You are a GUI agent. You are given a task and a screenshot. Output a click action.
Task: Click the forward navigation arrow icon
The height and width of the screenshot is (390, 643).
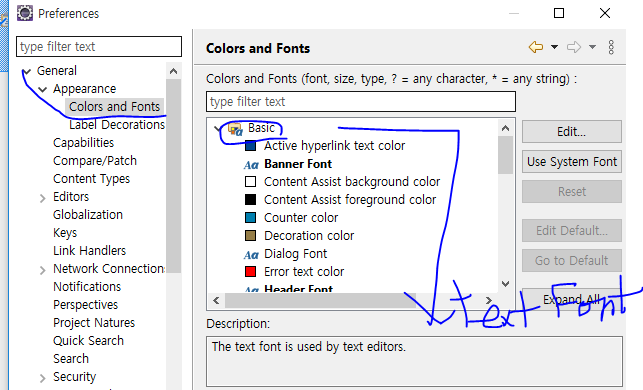point(574,47)
